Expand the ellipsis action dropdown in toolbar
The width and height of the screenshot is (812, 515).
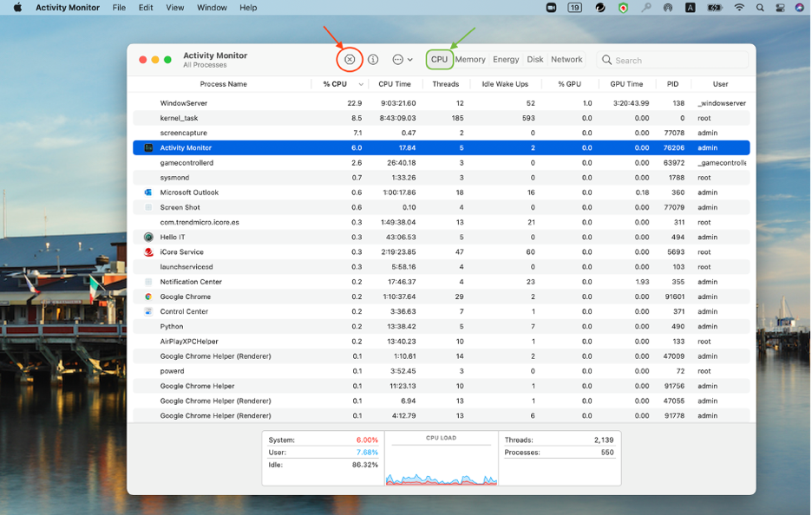pyautogui.click(x=402, y=60)
